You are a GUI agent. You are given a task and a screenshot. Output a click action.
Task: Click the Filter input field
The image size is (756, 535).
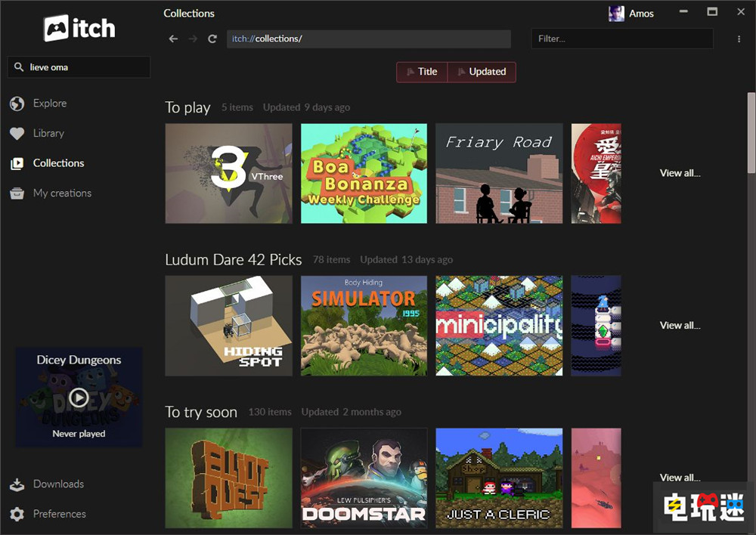[621, 38]
